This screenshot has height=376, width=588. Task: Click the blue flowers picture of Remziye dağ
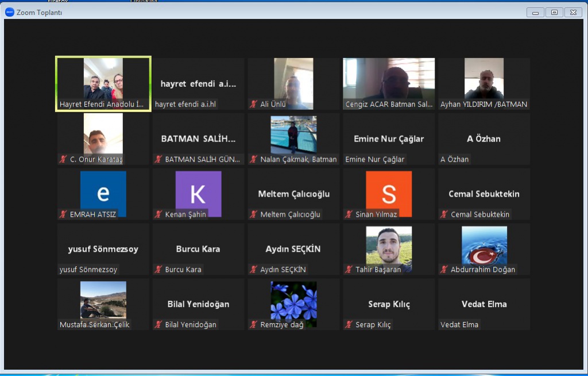point(293,300)
